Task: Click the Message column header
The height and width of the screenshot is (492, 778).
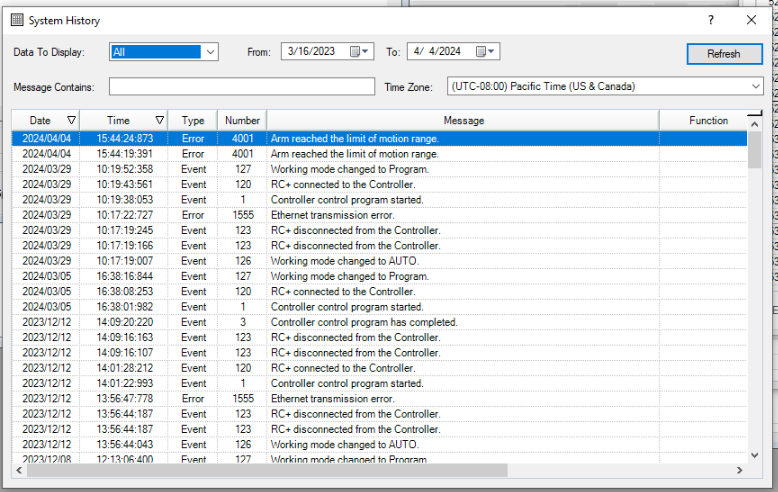Action: tap(463, 121)
